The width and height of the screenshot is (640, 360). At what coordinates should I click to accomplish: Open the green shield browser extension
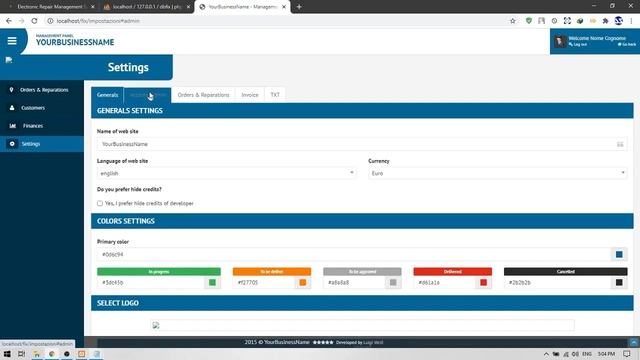[529, 21]
